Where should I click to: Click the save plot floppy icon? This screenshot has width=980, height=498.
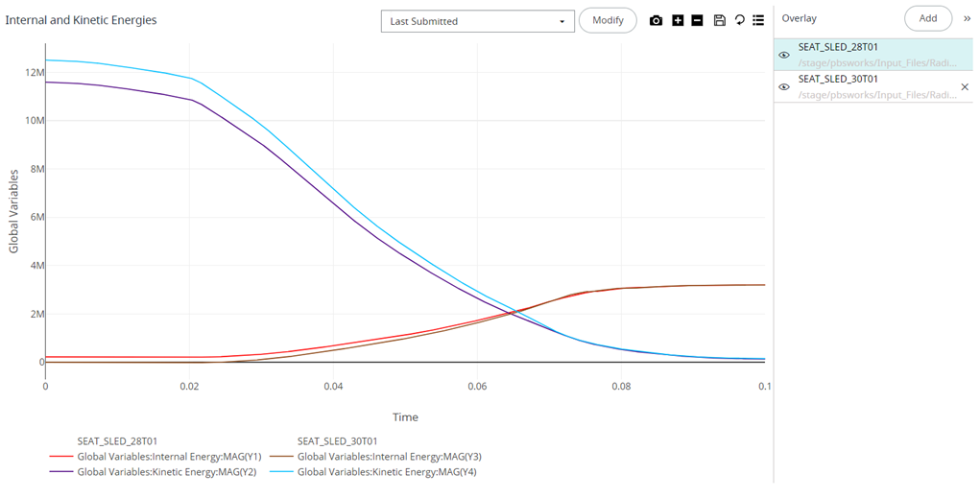click(x=719, y=20)
